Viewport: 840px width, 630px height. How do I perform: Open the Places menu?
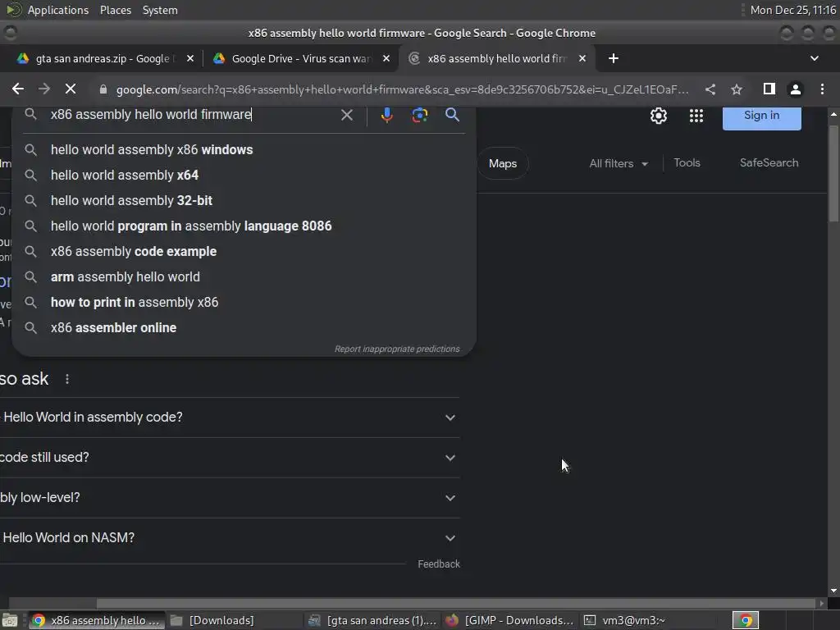tap(115, 10)
